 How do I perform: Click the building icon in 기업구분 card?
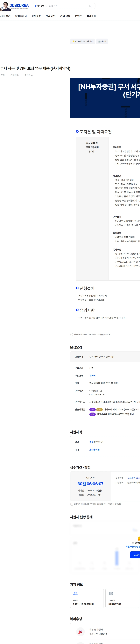click(111, 593)
